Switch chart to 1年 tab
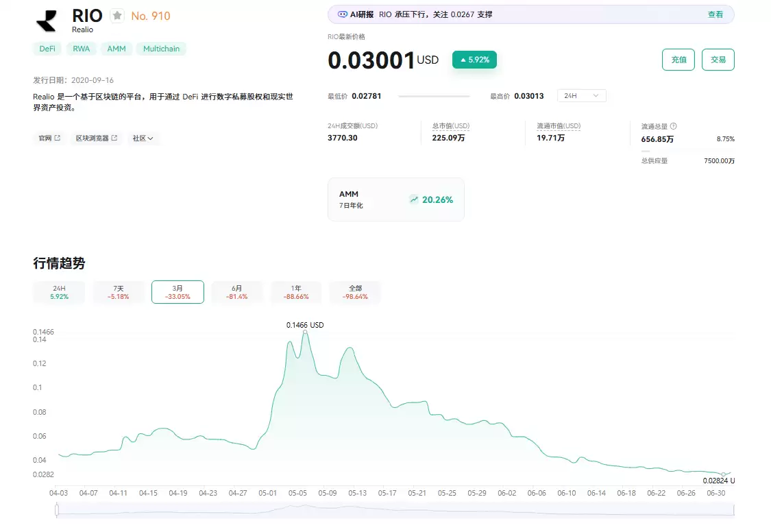 pyautogui.click(x=296, y=292)
